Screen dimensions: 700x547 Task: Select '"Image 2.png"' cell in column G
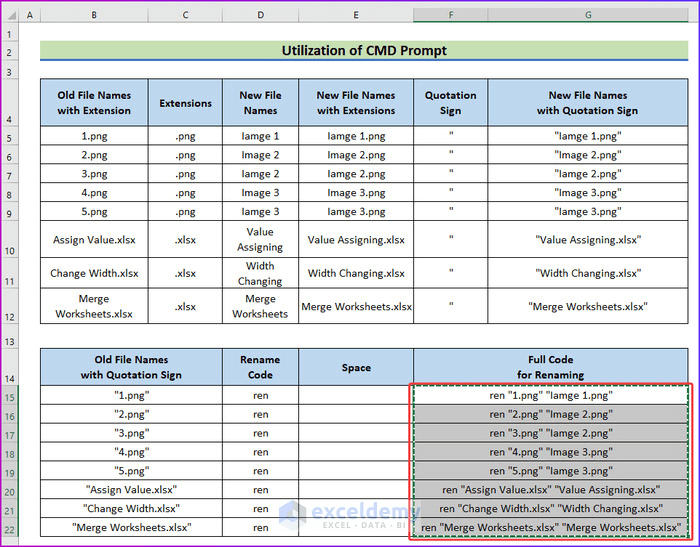[x=588, y=154]
